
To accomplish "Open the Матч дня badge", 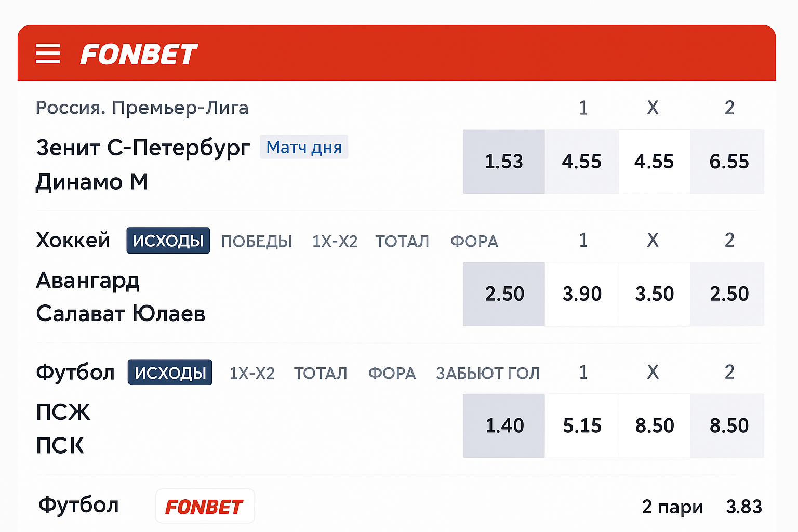I will [x=304, y=148].
